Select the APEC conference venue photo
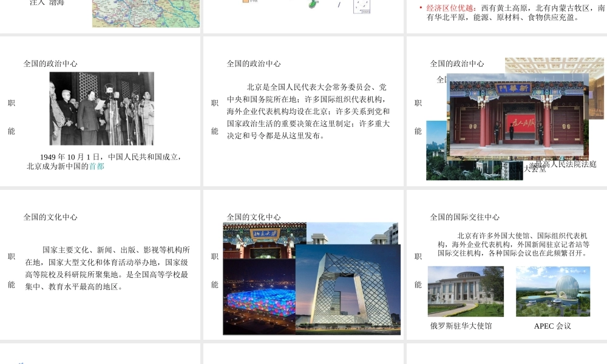This screenshot has height=364, width=607. point(553,291)
